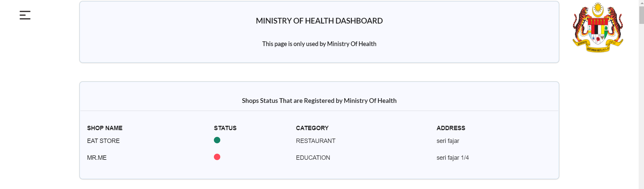644x189 pixels.
Task: Click the vertical scrollbar thumb
Action: pyautogui.click(x=641, y=15)
